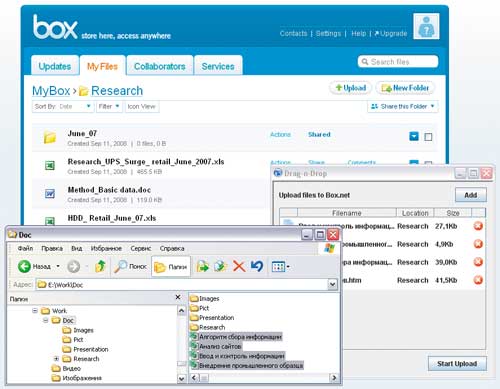This screenshot has height=389, width=500.
Task: Click the Research folder icon in breadcrumb
Action: click(83, 91)
